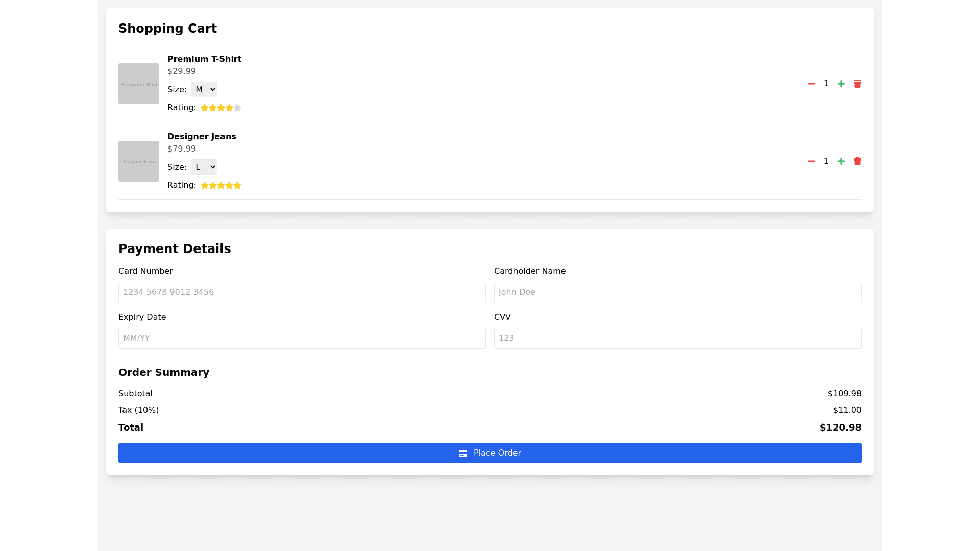Click the second star on Designer Jeans rating
The image size is (980, 551).
click(213, 185)
